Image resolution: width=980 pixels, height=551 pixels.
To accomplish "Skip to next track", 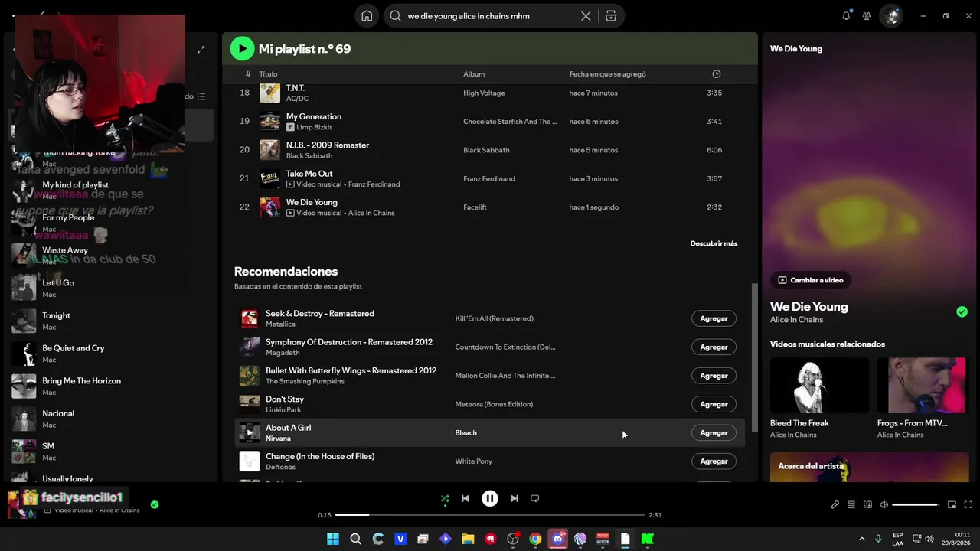I will point(514,498).
